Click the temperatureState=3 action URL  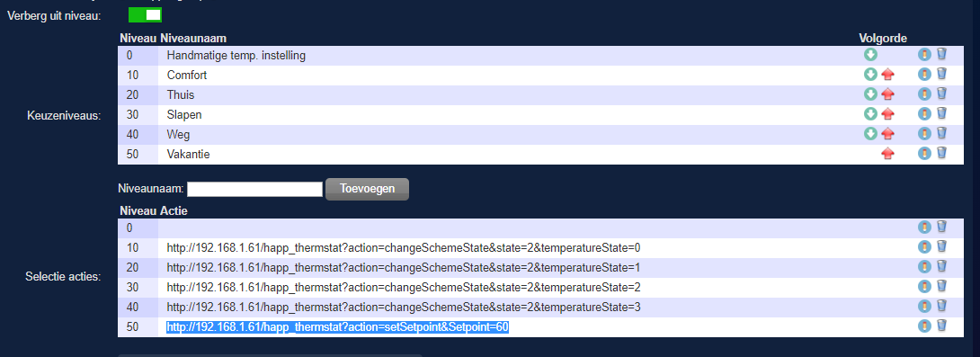pyautogui.click(x=404, y=307)
